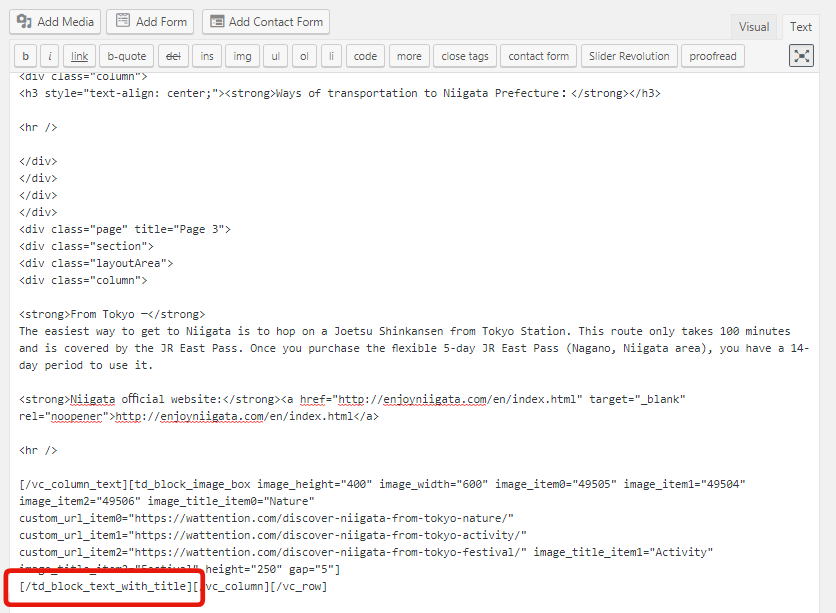Viewport: 836px width, 613px height.
Task: Click the Add Media camera icon
Action: pos(25,21)
